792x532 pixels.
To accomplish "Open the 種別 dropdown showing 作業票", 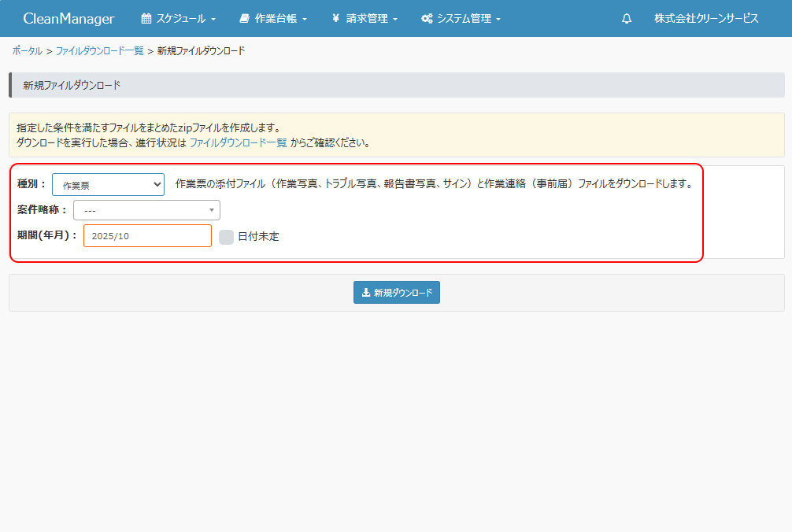I will click(x=108, y=185).
